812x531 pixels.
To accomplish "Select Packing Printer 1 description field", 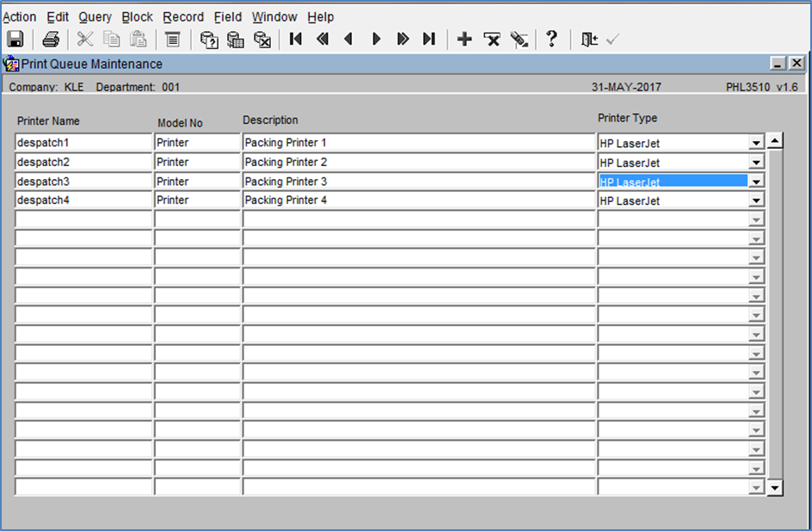I will [x=419, y=143].
